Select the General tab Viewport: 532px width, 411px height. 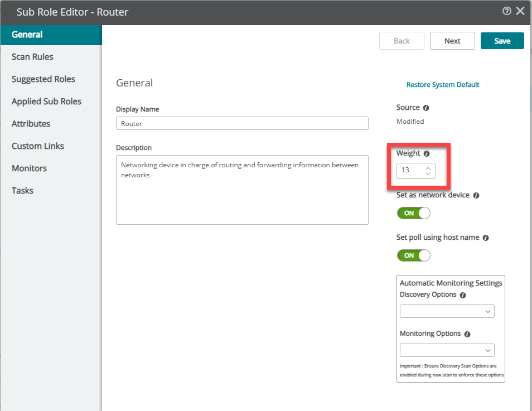click(x=51, y=35)
